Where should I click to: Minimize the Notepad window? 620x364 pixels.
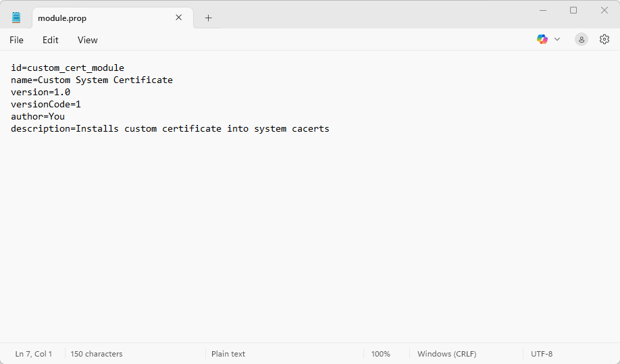[542, 10]
